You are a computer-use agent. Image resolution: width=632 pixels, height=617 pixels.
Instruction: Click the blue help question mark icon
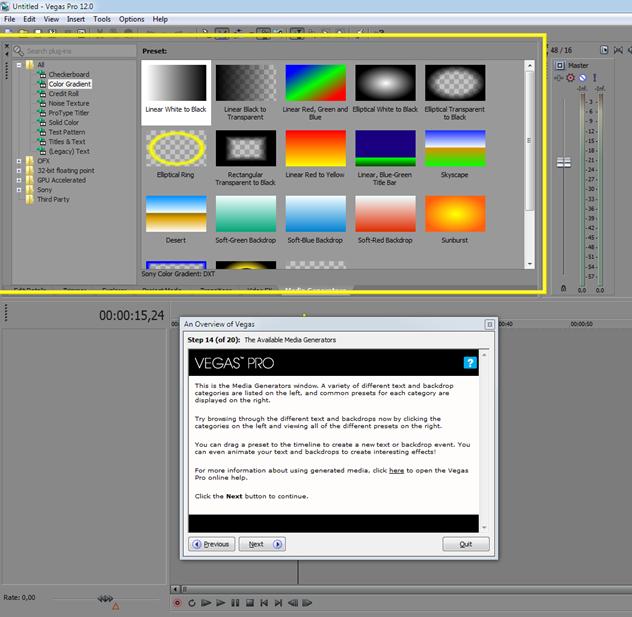[470, 362]
